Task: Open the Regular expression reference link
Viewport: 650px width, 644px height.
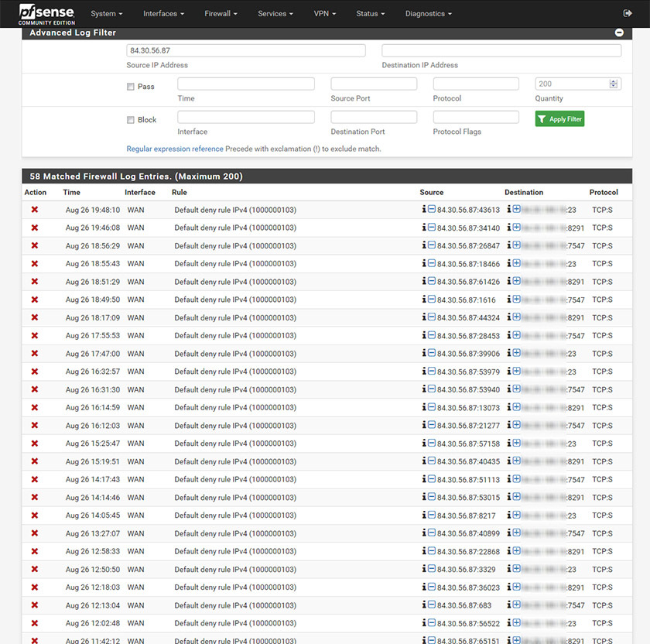Action: pos(175,149)
